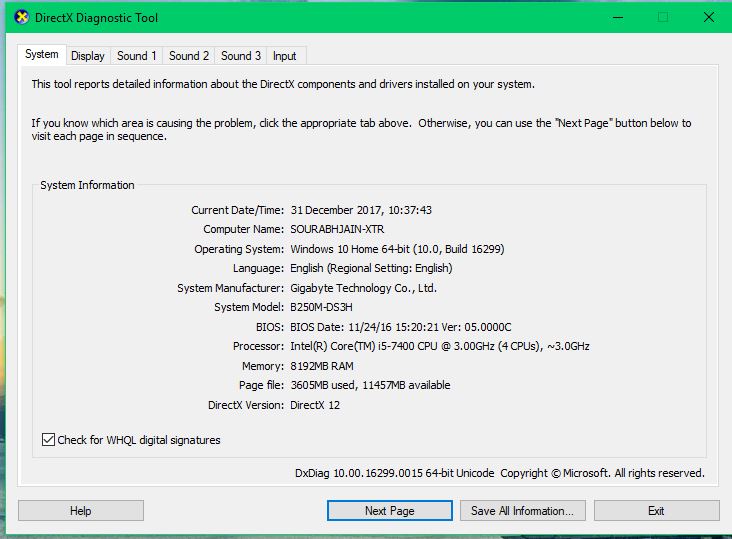Switch to the Input tab
The image size is (732, 539).
tap(284, 56)
